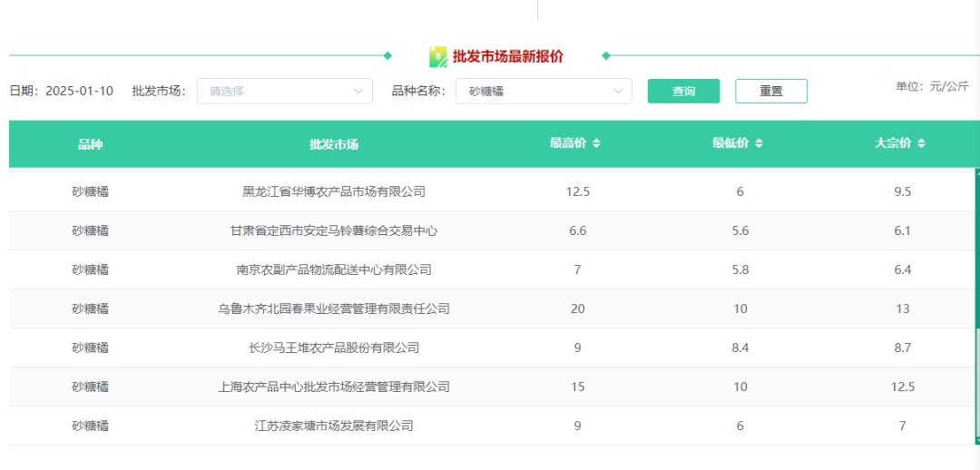This screenshot has width=980, height=470.
Task: Select the 黑龙江省华博农产品市场有限公司 row
Action: [x=333, y=191]
